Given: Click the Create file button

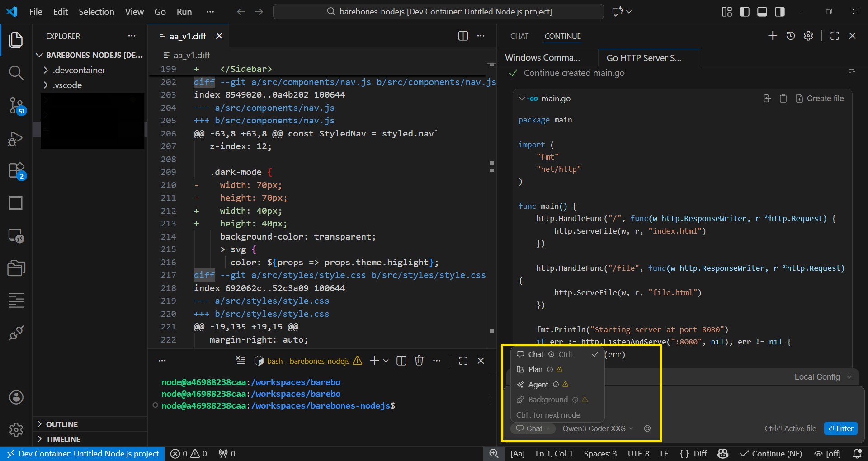Looking at the screenshot, I should (x=820, y=99).
